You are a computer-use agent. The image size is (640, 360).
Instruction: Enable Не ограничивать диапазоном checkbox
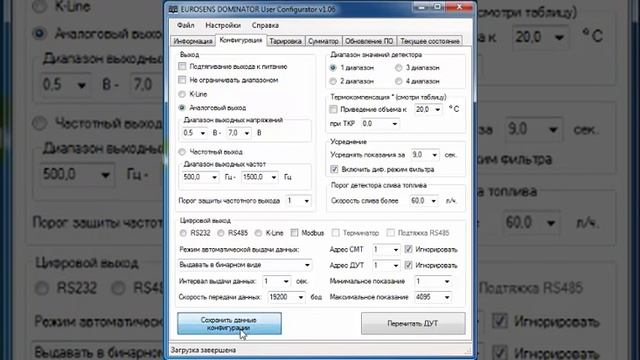pos(182,80)
